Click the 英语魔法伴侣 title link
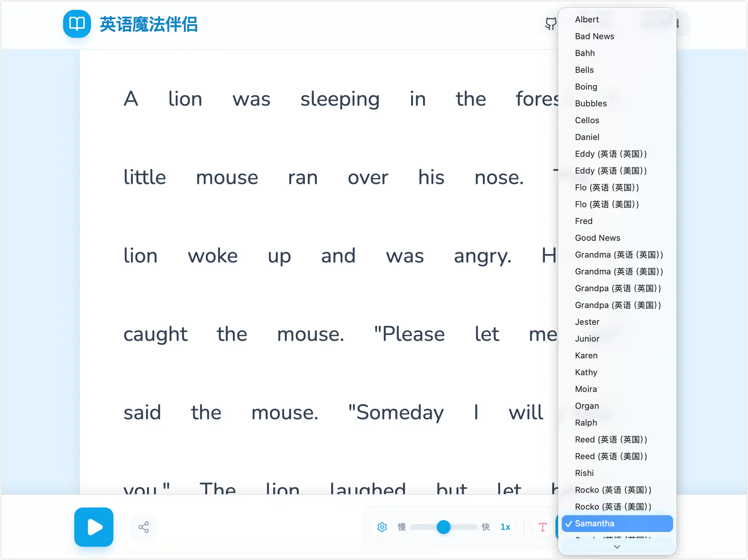The height and width of the screenshot is (560, 748). tap(149, 24)
